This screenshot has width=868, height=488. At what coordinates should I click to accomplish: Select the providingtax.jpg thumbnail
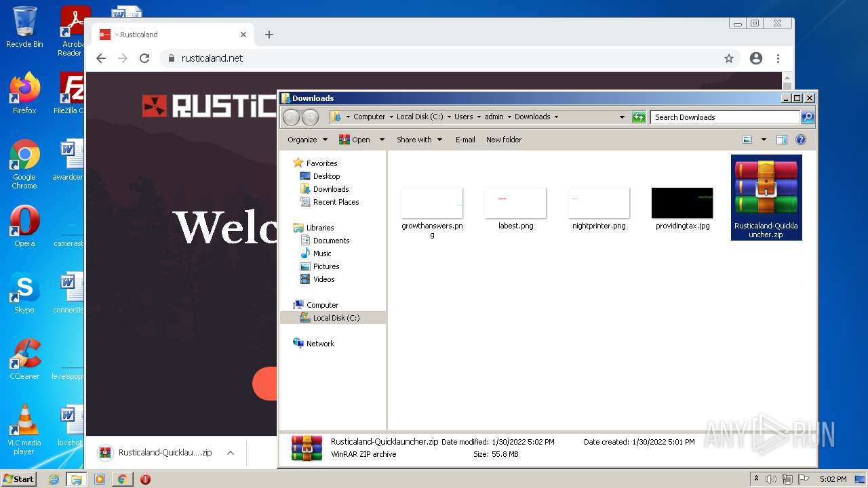(x=682, y=203)
